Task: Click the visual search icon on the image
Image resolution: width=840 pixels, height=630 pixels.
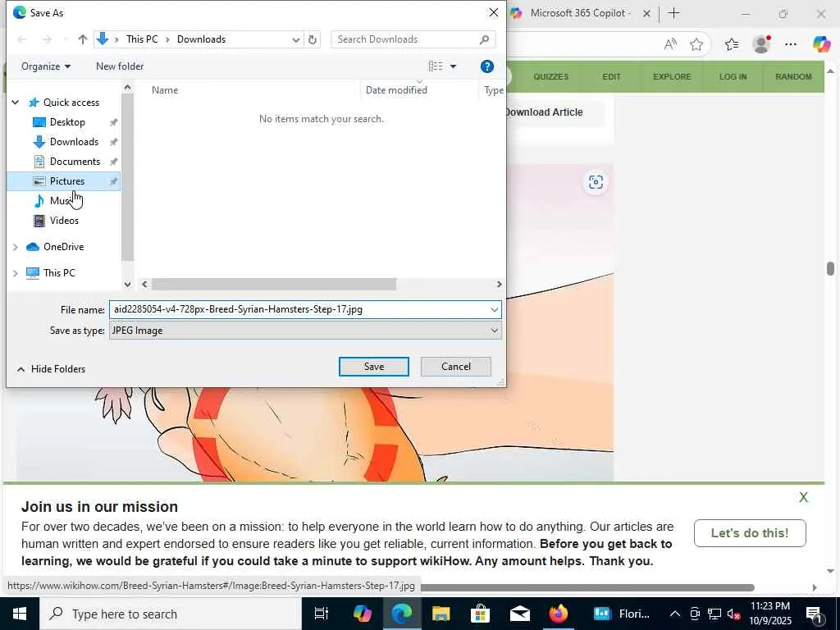Action: pyautogui.click(x=596, y=182)
